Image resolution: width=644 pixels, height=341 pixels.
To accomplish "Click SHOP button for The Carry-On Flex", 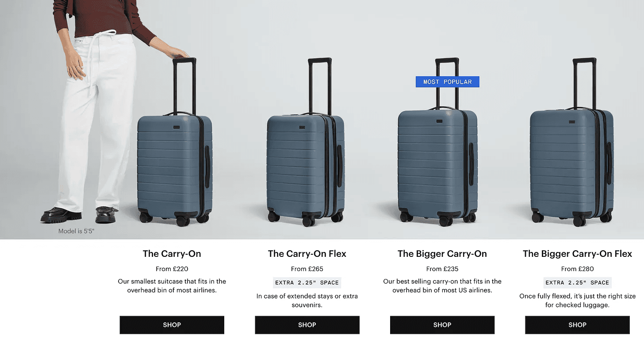I will coord(307,325).
